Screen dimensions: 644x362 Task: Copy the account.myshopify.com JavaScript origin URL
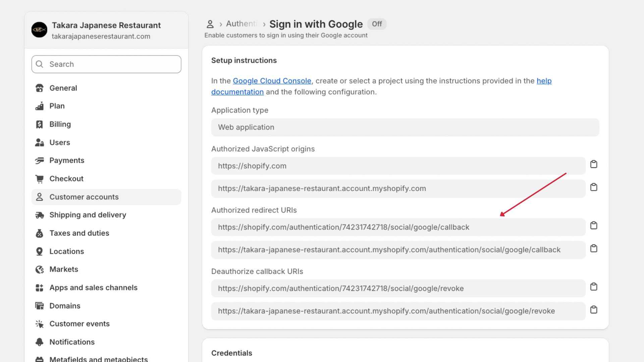(x=594, y=187)
